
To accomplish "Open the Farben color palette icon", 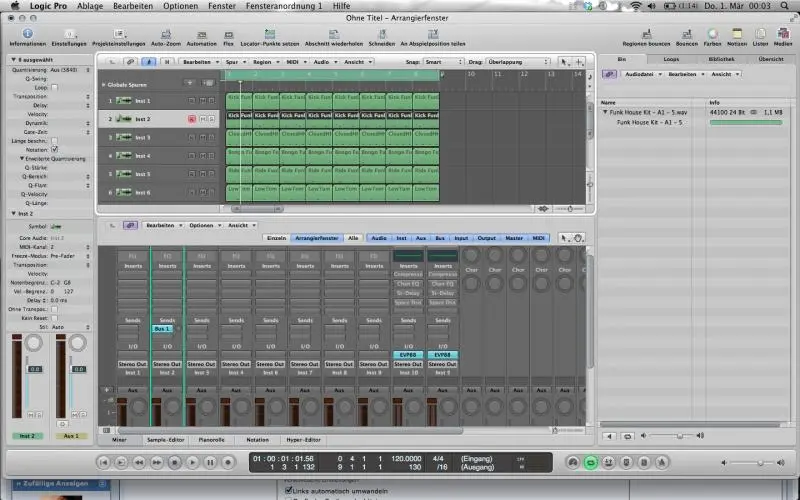I will tap(713, 34).
